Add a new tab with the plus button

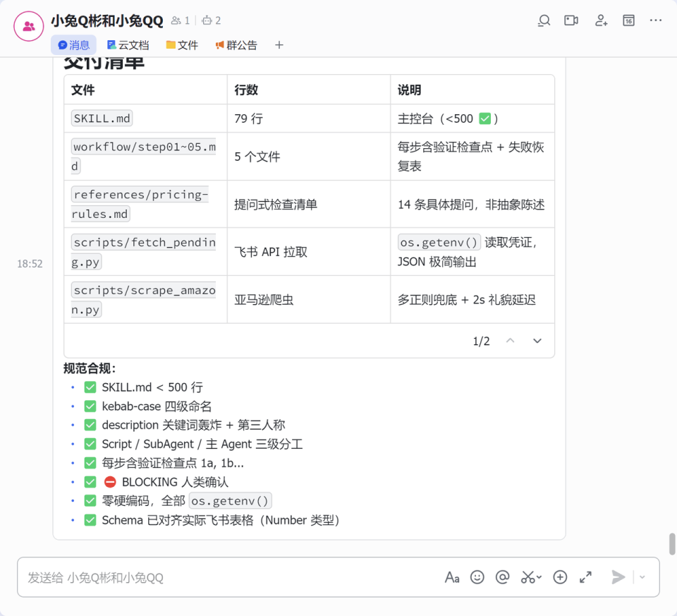click(x=279, y=44)
